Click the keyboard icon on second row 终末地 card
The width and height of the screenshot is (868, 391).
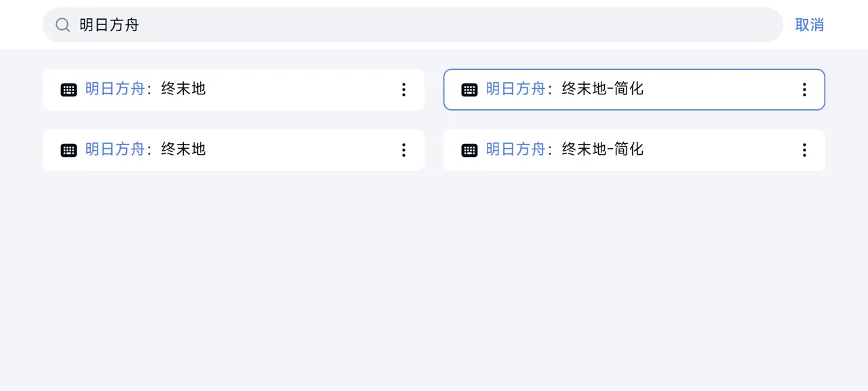(68, 149)
